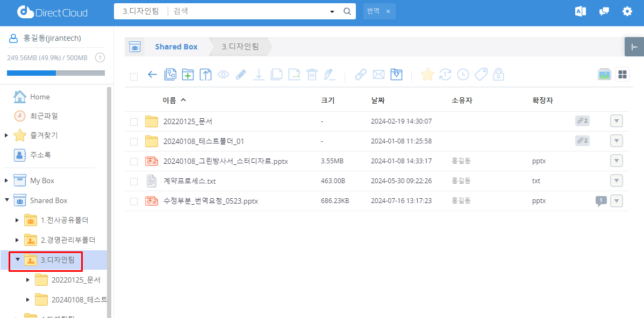Select 주소록 in left navigation
The height and width of the screenshot is (318, 644).
tap(40, 155)
